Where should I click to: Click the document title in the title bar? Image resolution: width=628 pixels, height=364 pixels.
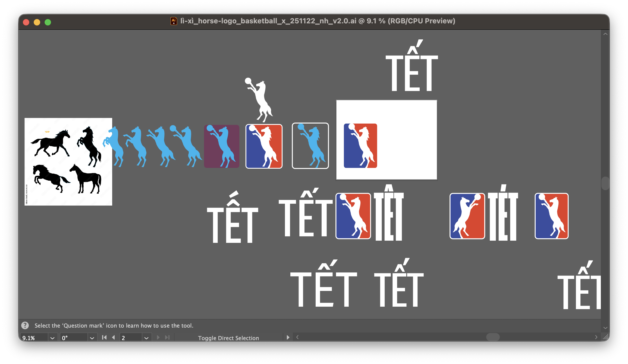[318, 21]
